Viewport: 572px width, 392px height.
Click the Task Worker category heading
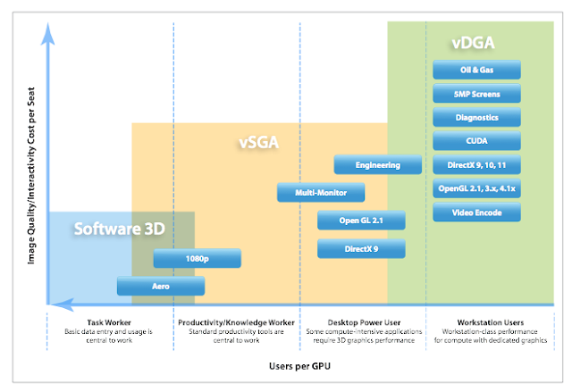pyautogui.click(x=109, y=322)
